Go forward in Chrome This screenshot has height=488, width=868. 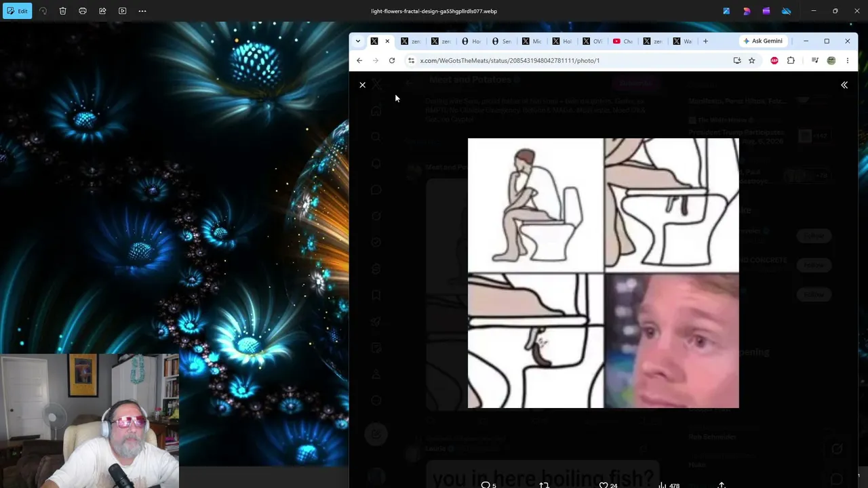pyautogui.click(x=376, y=60)
